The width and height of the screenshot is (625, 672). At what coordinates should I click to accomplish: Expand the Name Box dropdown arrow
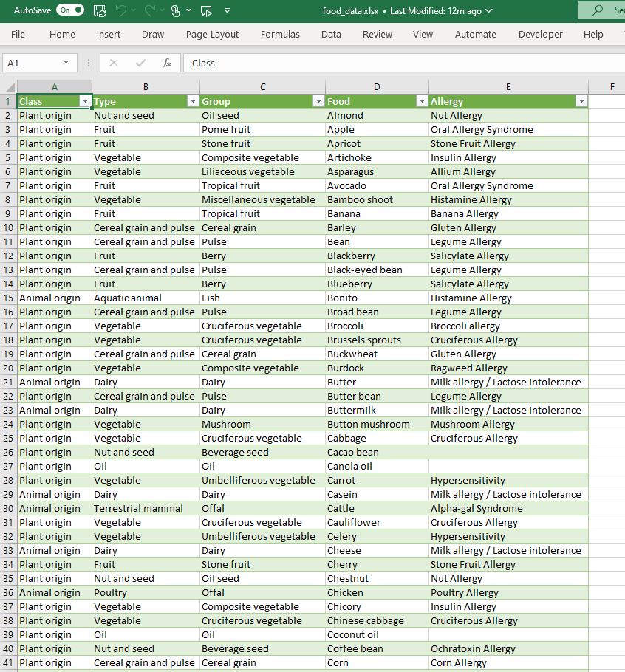[66, 63]
